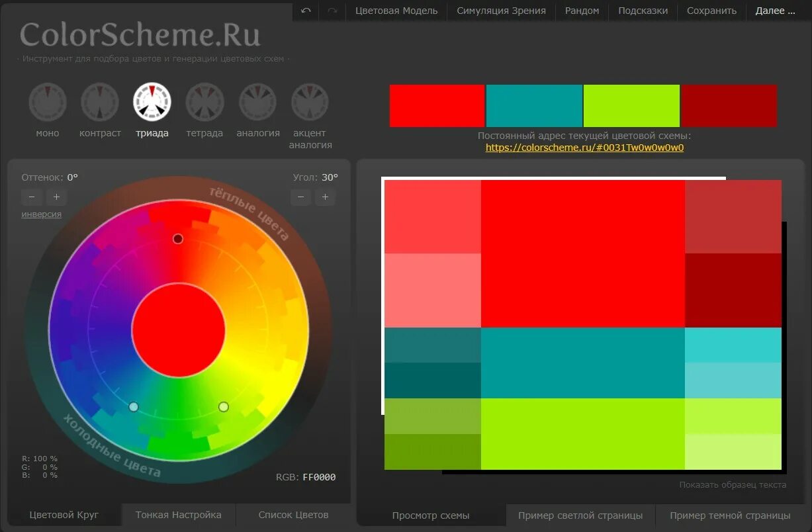Open the Цветовая Модель menu
The width and height of the screenshot is (812, 532).
396,11
